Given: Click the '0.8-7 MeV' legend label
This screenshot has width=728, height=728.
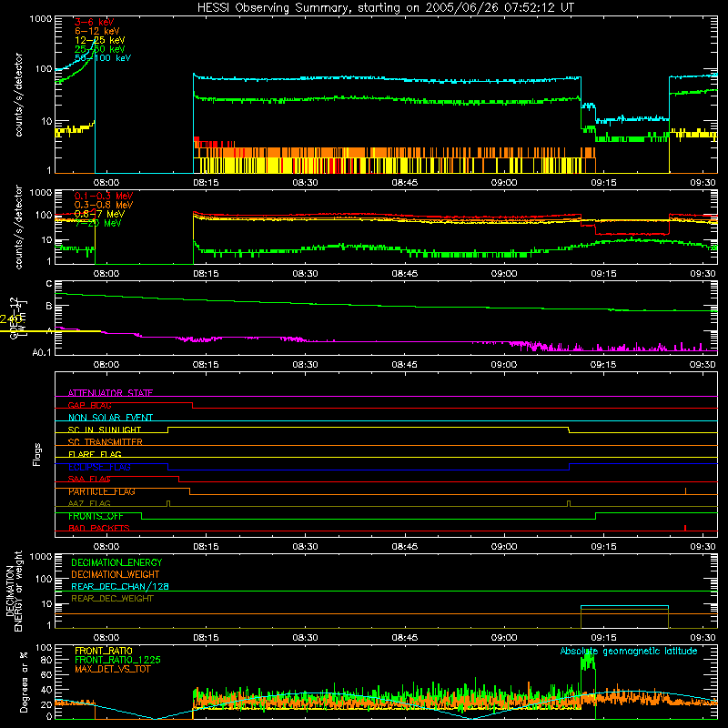Looking at the screenshot, I should (99, 214).
